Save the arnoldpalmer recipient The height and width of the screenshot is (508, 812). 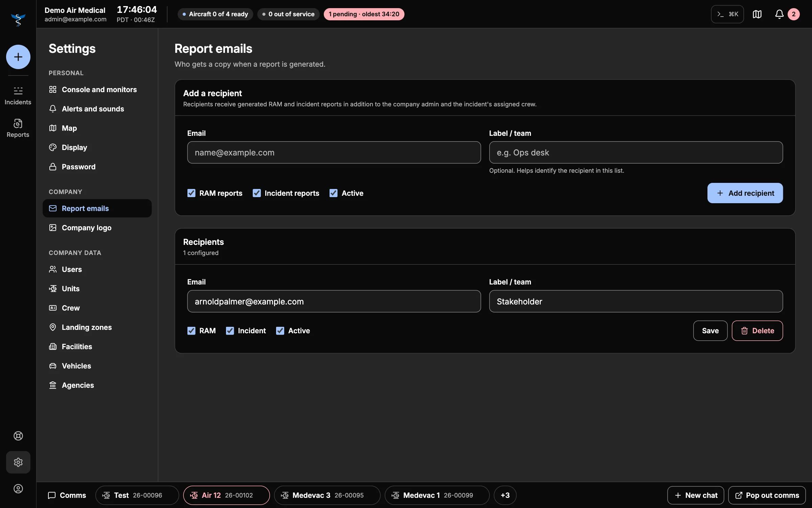point(710,331)
